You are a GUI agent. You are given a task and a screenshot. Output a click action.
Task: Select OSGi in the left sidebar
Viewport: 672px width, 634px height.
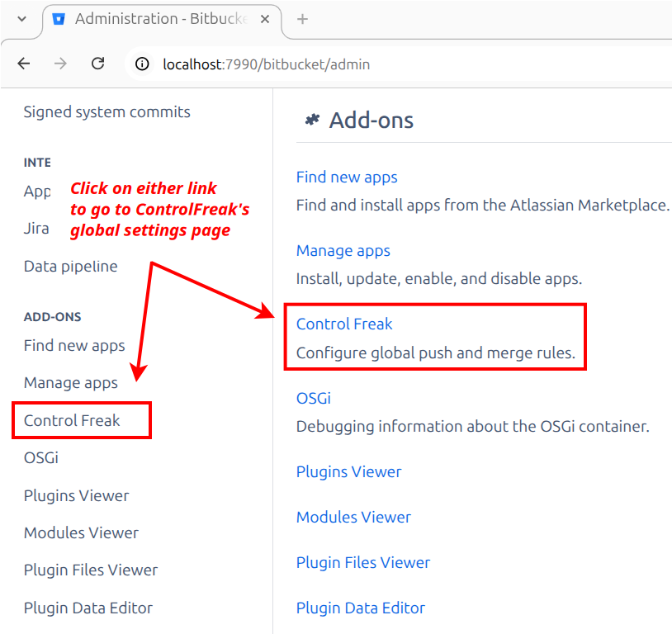click(x=41, y=457)
